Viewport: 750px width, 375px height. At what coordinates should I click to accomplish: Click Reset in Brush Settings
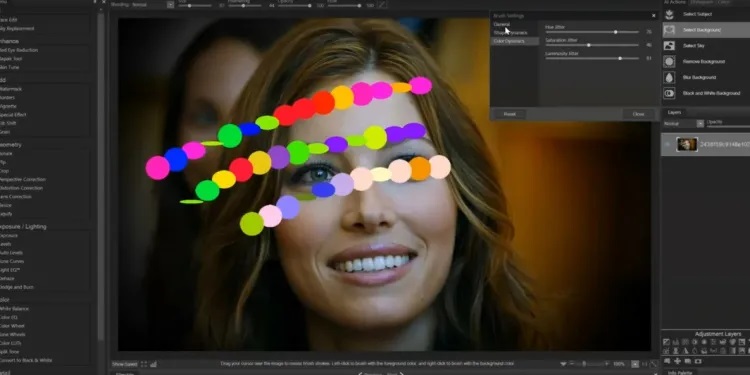[x=509, y=114]
